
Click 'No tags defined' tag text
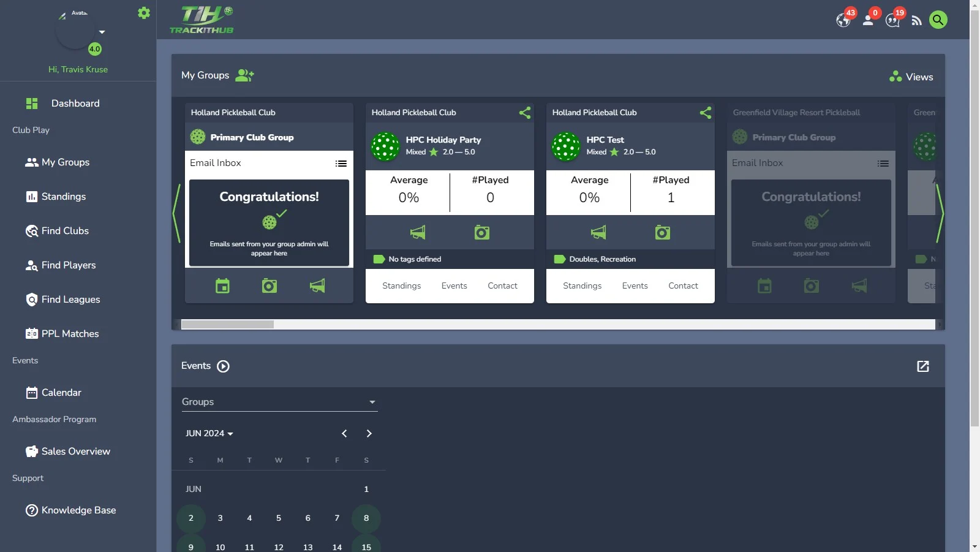click(415, 259)
